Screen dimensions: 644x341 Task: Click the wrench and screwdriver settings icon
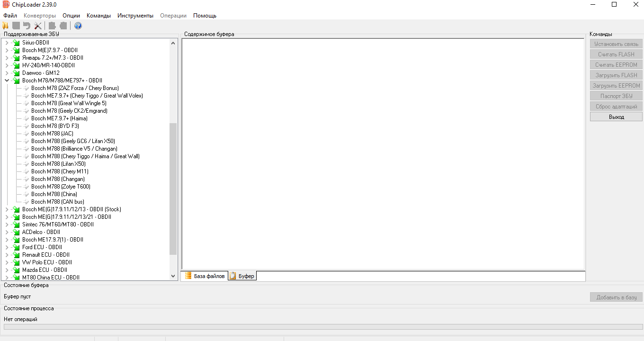[38, 26]
